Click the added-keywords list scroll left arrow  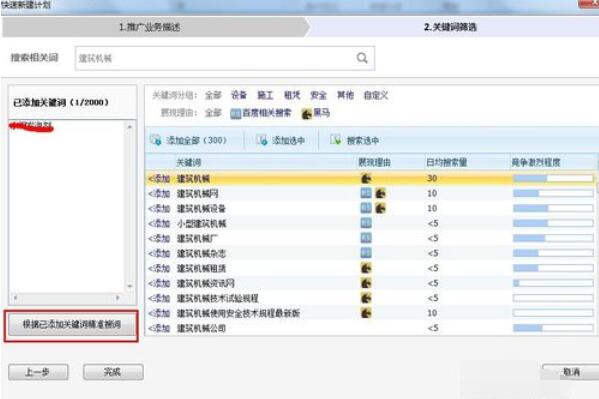point(15,297)
